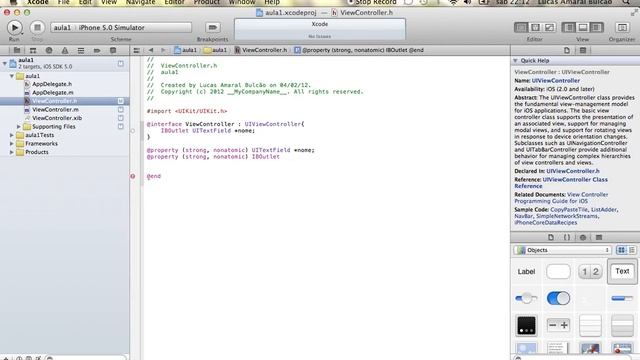Collapse the aula1 group folder
This screenshot has height=360, width=640.
click(x=12, y=76)
